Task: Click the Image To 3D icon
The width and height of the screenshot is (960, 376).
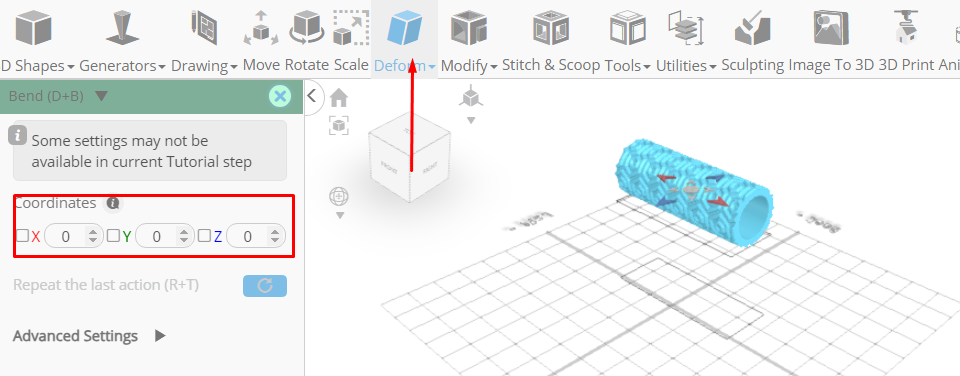Action: (831, 28)
